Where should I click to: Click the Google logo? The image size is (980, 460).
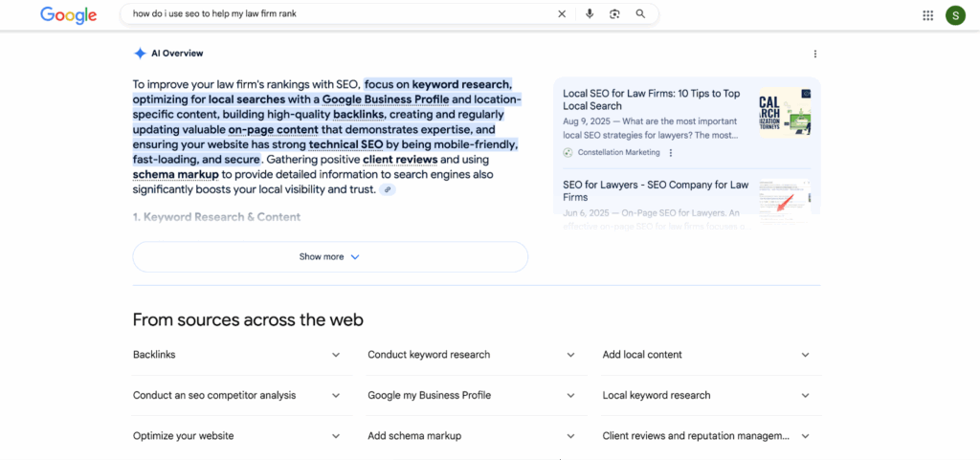tap(69, 15)
